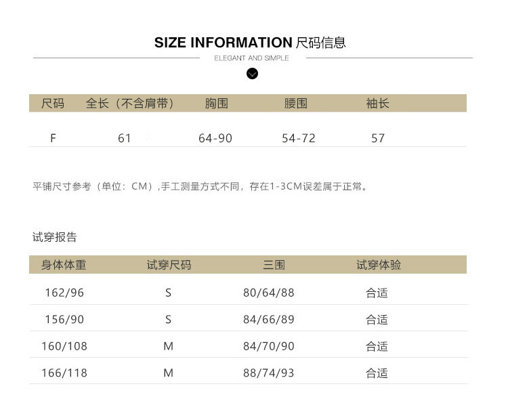Select the 84/66/89 measurements cell

pos(268,320)
